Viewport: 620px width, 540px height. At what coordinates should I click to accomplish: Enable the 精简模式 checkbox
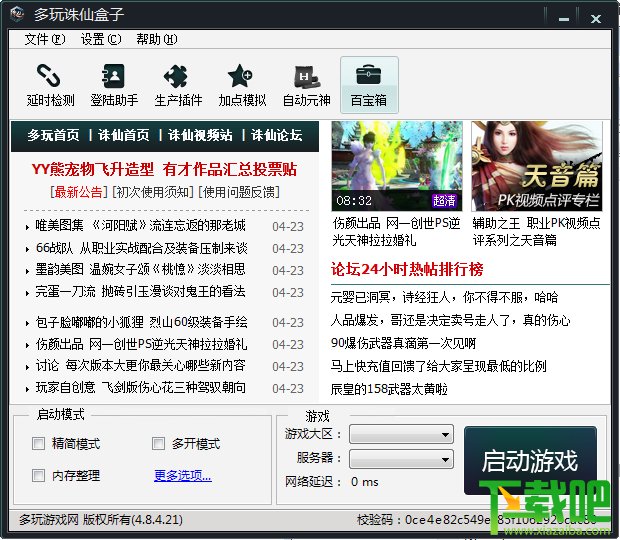click(38, 444)
